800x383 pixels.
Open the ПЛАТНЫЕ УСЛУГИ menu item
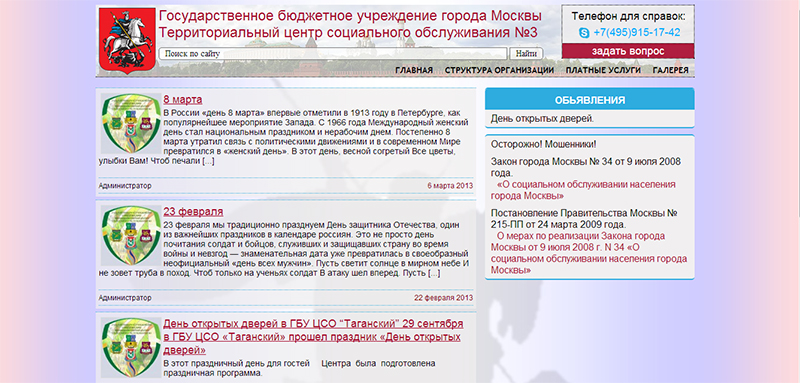603,70
